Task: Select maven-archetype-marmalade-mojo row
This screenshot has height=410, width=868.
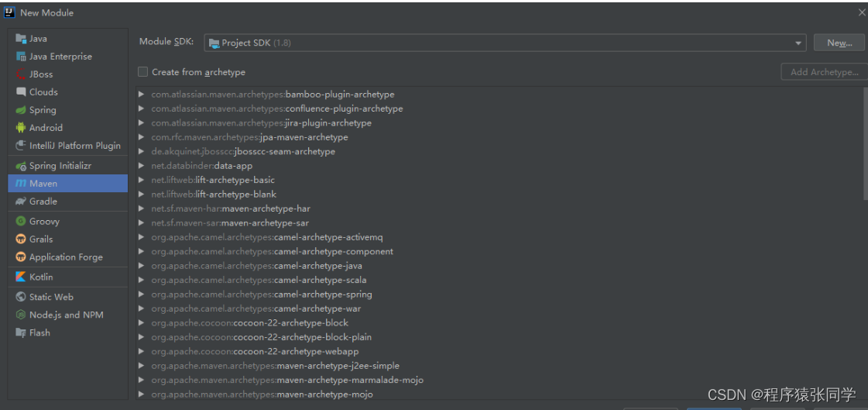Action: 499,380
